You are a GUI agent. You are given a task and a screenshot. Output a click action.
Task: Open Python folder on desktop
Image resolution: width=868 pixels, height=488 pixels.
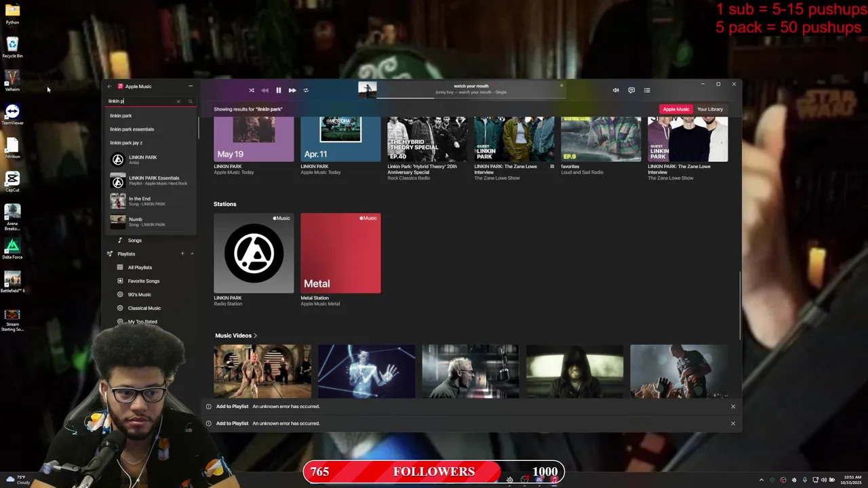12,14
